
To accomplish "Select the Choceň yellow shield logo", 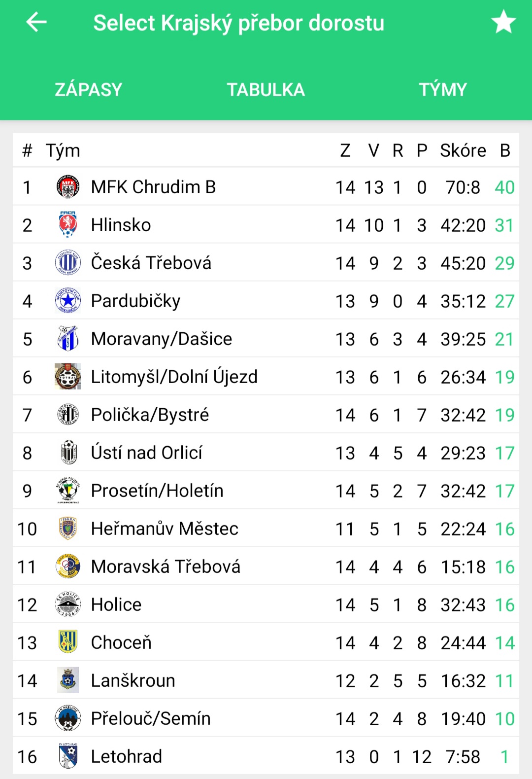I will [x=68, y=642].
